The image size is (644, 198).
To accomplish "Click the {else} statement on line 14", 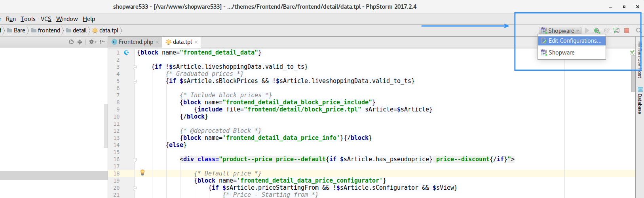I will [176, 145].
